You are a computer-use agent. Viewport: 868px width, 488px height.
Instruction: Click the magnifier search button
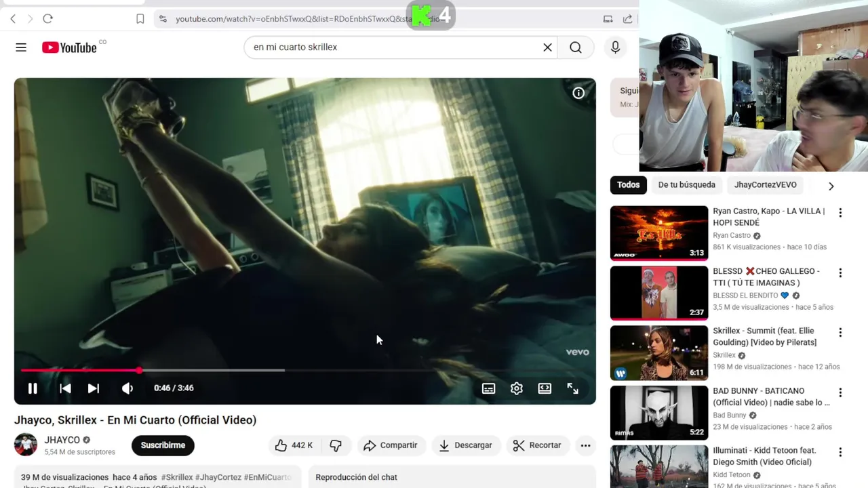576,47
